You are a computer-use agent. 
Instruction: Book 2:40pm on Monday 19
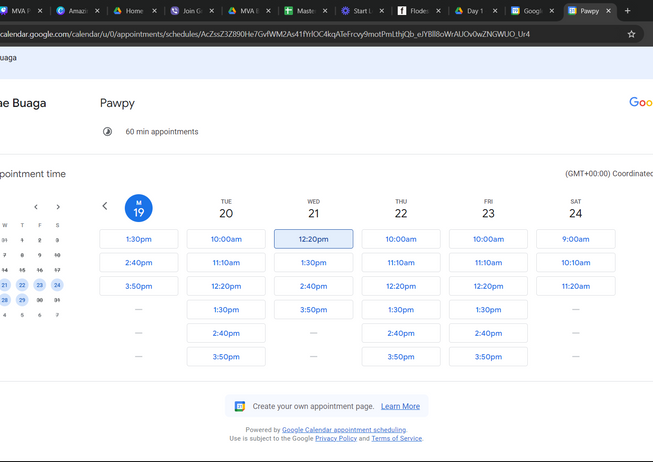click(139, 262)
